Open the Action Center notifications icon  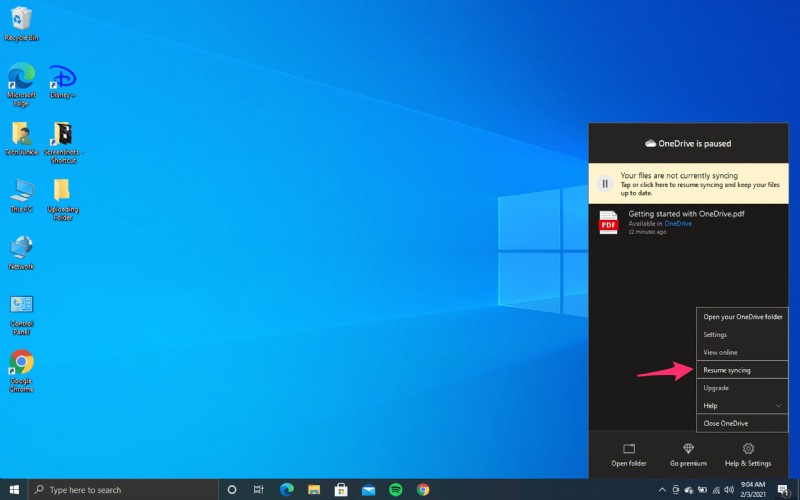click(783, 490)
